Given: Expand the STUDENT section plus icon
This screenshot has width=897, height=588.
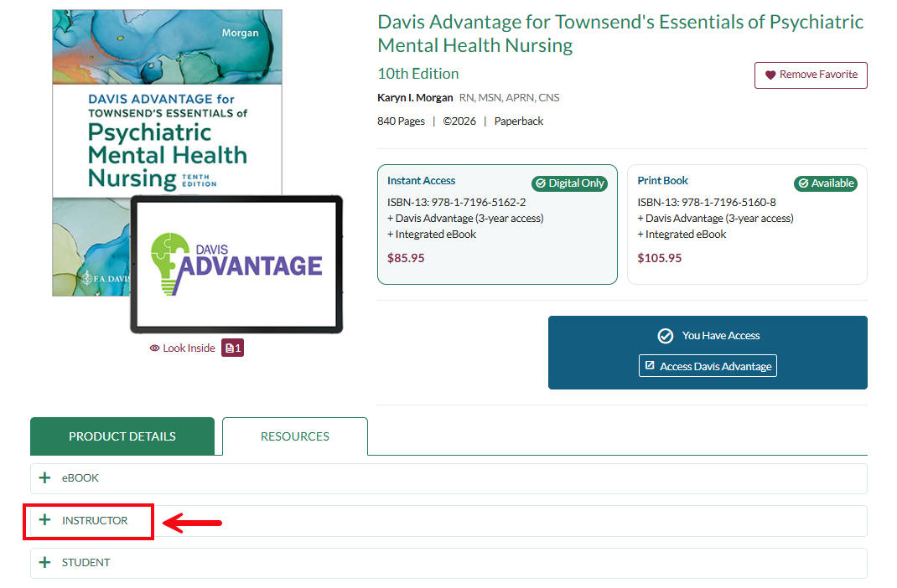Looking at the screenshot, I should 44,562.
